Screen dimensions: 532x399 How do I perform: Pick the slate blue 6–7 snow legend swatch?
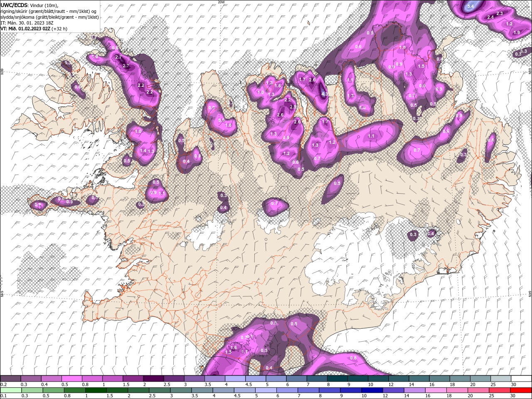tap(296, 379)
